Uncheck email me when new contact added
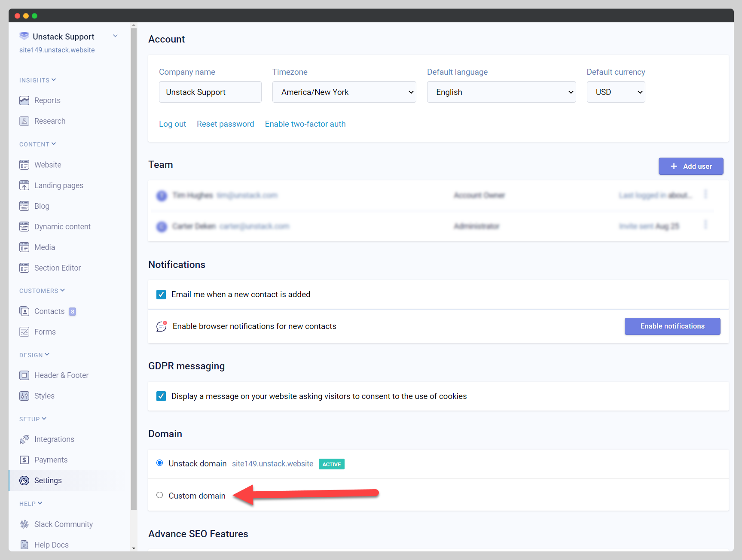Viewport: 742px width, 560px height. click(161, 295)
